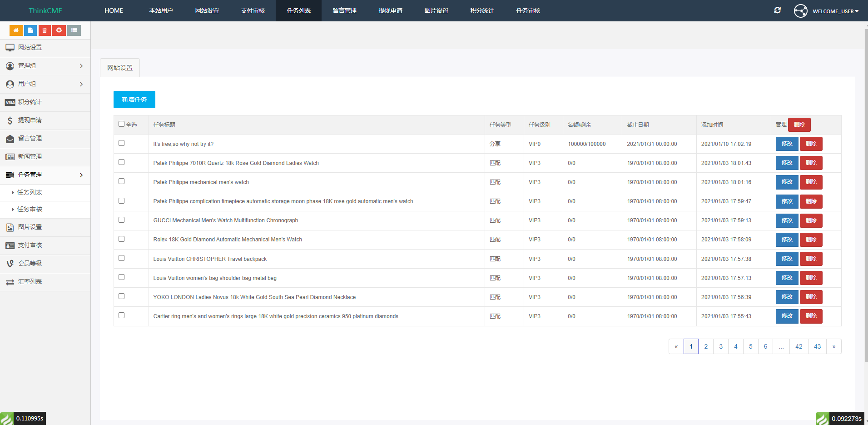Viewport: 868px width, 425px height.
Task: Open 积分统计 with the VISA icon
Action: 30,102
